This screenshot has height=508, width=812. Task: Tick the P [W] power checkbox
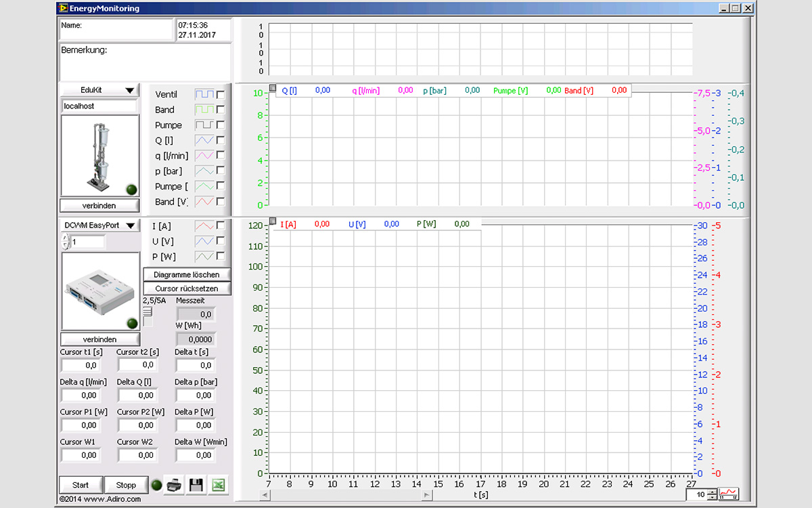pyautogui.click(x=221, y=257)
